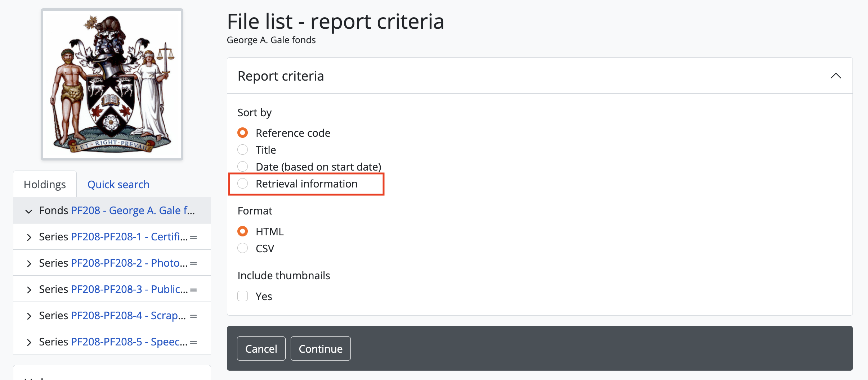
Task: Choose CSV as the report format
Action: tap(243, 248)
